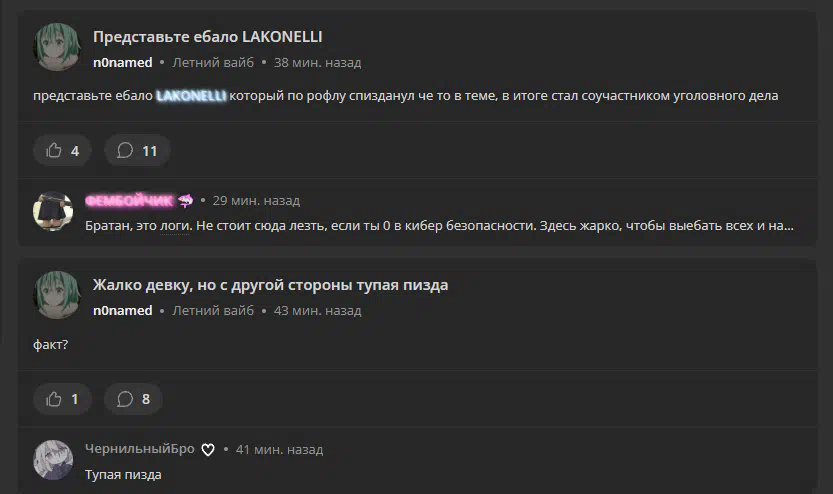This screenshot has height=494, width=833.
Task: Open n0named avatar in the first post
Action: point(57,47)
